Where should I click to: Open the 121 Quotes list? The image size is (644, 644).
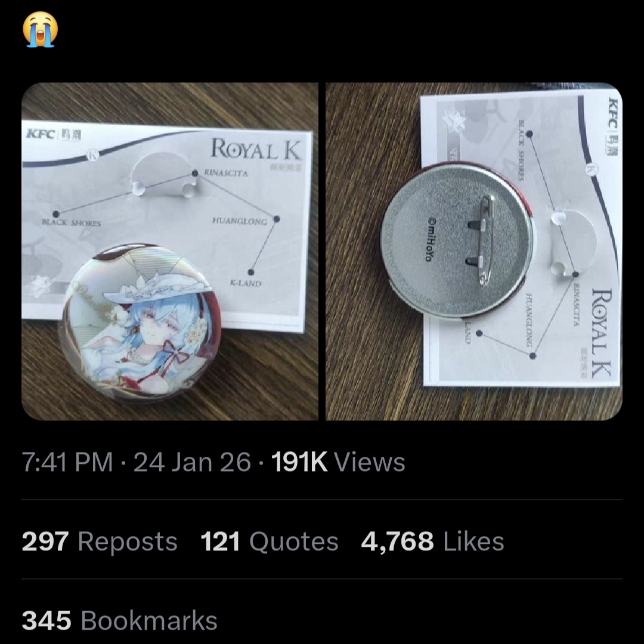pyautogui.click(x=270, y=541)
